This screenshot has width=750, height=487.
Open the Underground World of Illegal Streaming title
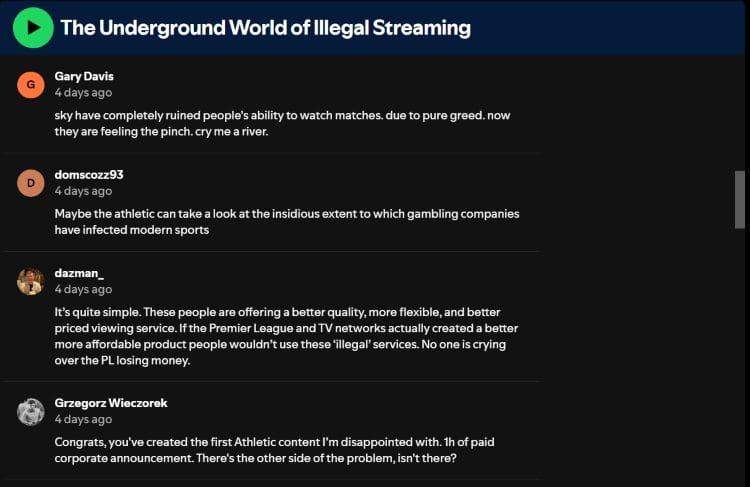point(265,28)
